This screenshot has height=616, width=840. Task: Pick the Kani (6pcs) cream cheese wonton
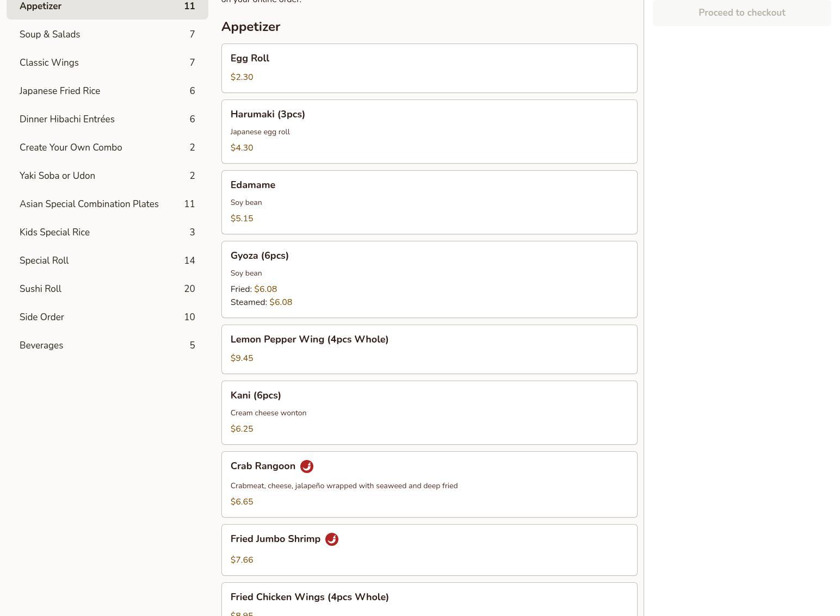(429, 412)
